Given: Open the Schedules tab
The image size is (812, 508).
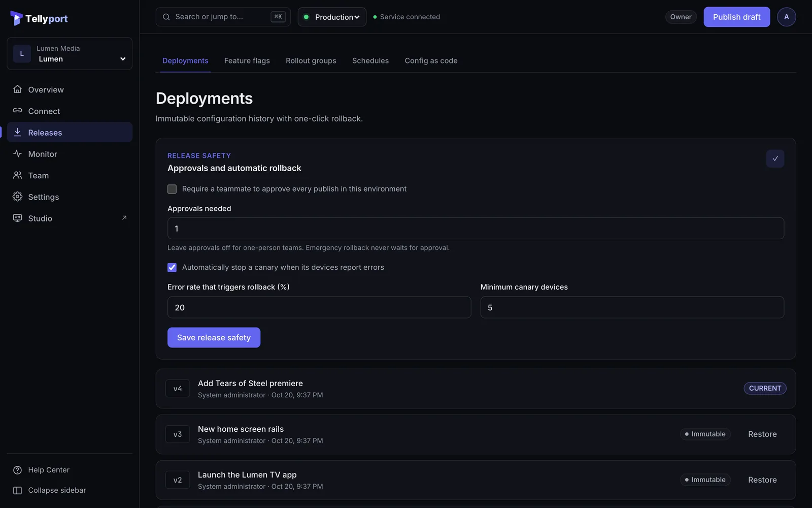Looking at the screenshot, I should (x=370, y=60).
